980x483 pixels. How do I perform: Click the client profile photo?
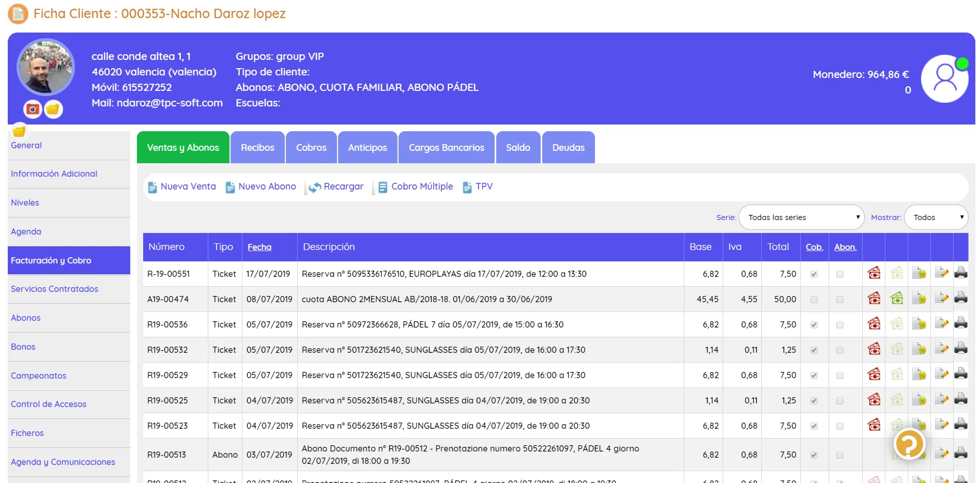click(45, 67)
